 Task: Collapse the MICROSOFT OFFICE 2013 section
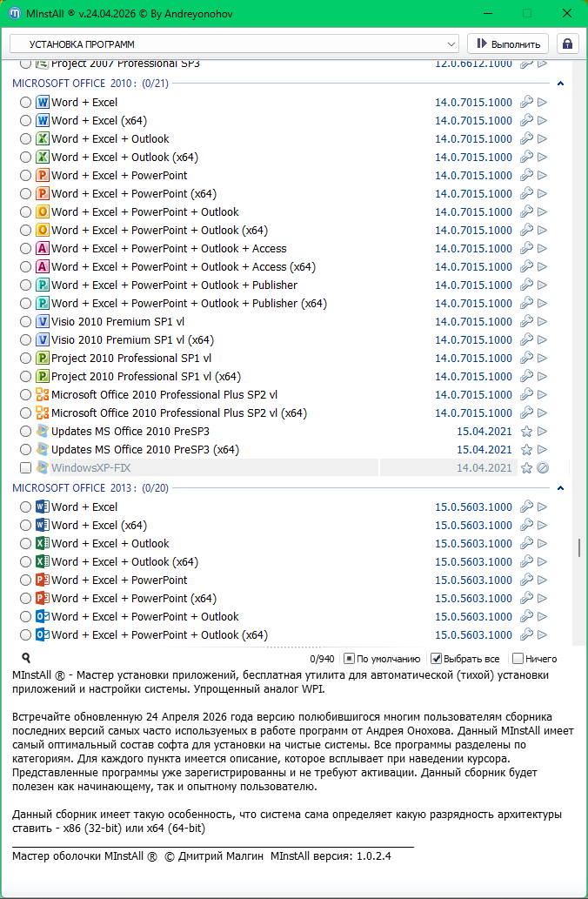[x=560, y=488]
